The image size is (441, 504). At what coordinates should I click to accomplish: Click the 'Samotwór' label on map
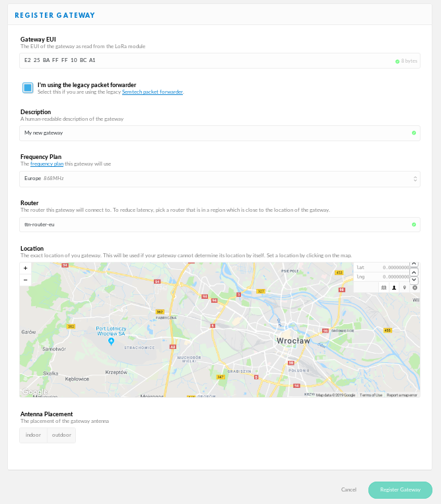[x=54, y=349]
